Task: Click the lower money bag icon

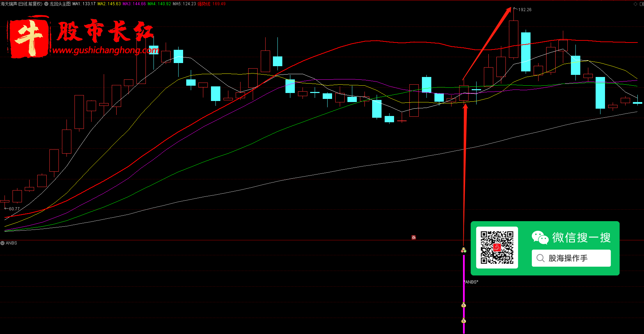Action: tap(464, 321)
